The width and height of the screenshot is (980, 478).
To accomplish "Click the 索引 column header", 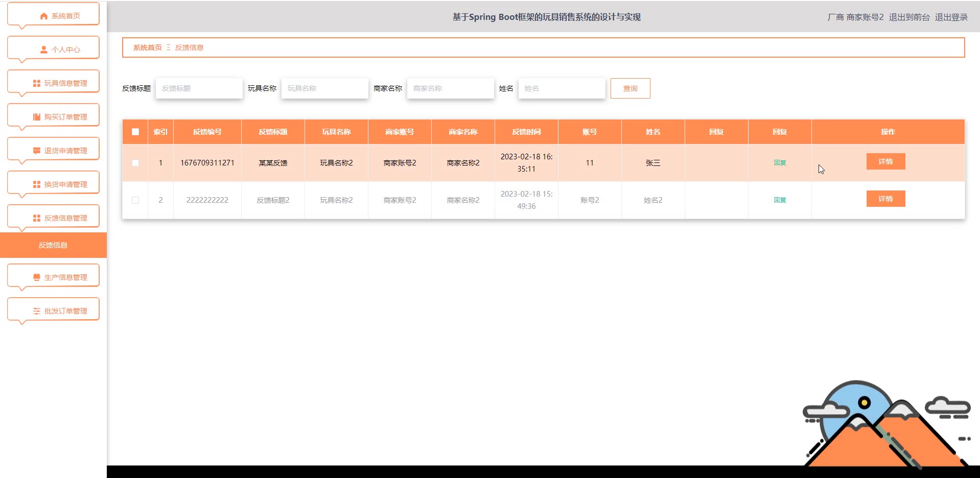I will coord(160,132).
